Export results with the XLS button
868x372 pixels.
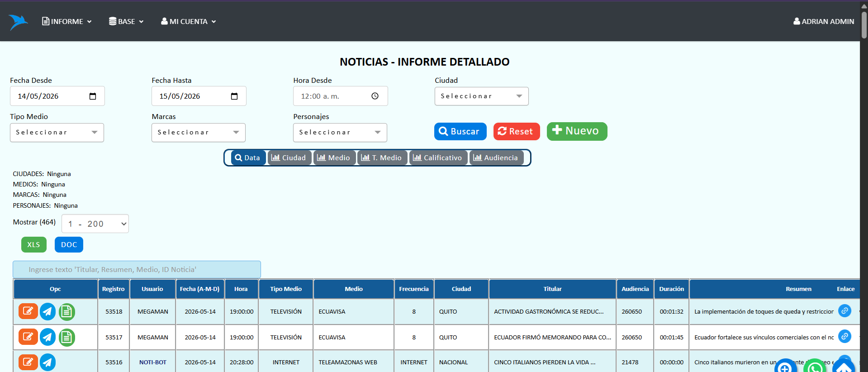coord(34,244)
